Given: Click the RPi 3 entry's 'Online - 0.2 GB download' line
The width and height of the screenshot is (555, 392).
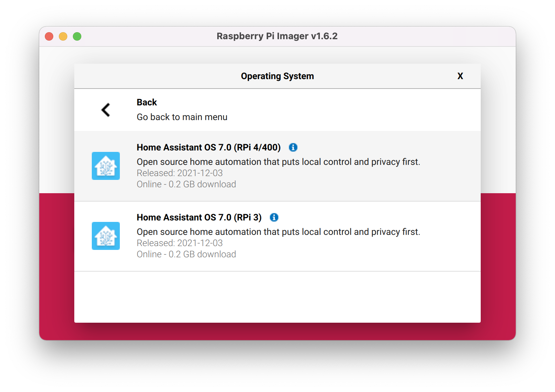Looking at the screenshot, I should 186,254.
